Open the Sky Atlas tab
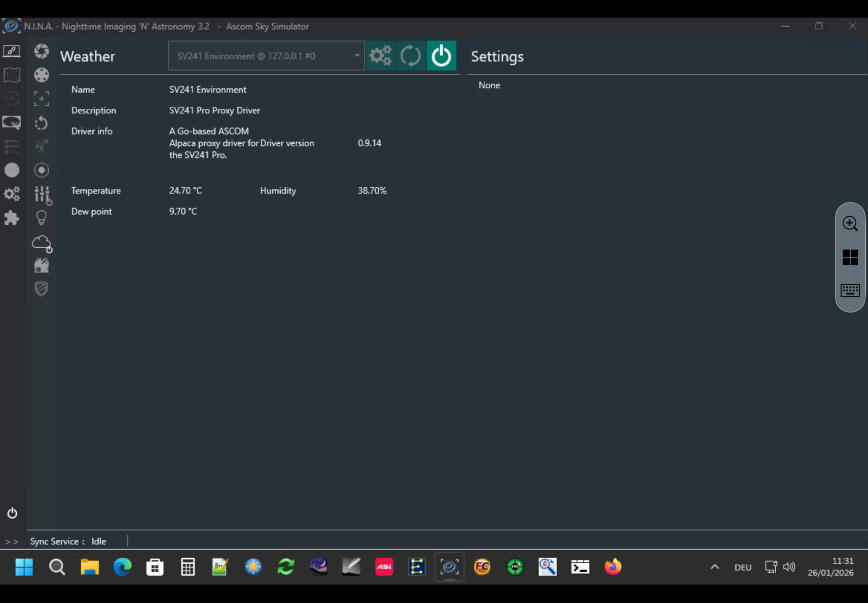 [x=12, y=75]
